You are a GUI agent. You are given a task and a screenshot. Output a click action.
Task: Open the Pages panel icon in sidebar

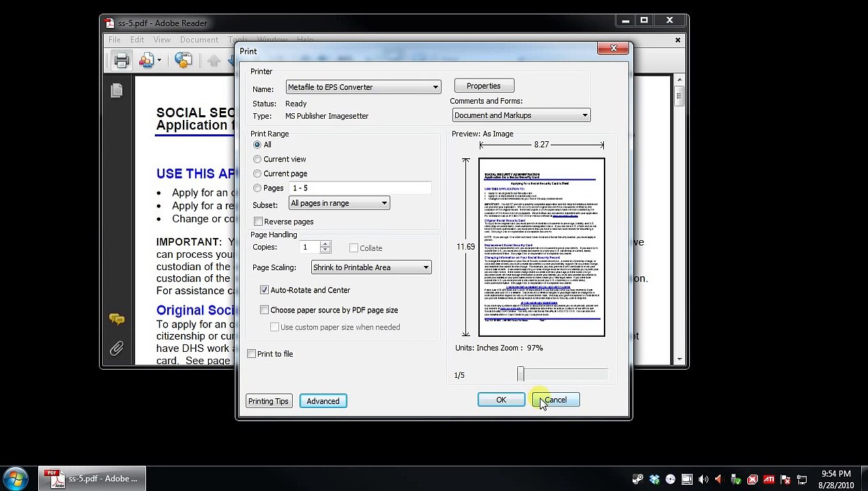click(x=117, y=91)
